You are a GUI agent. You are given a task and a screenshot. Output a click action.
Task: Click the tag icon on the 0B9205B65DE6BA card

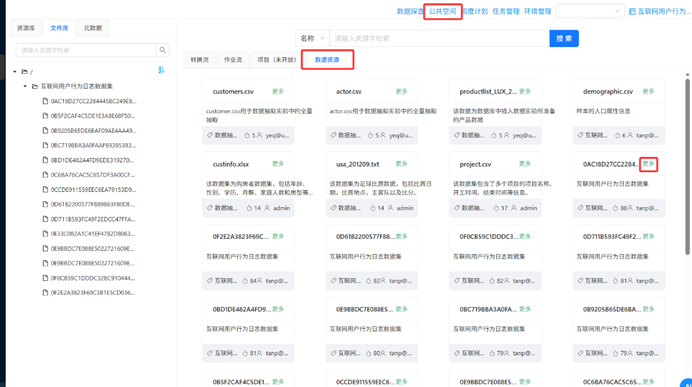coord(580,353)
